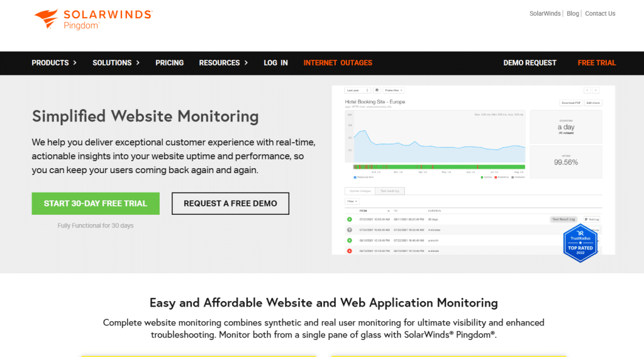Click the 99.56% uptime value
Image resolution: width=644 pixels, height=357 pixels.
(566, 162)
